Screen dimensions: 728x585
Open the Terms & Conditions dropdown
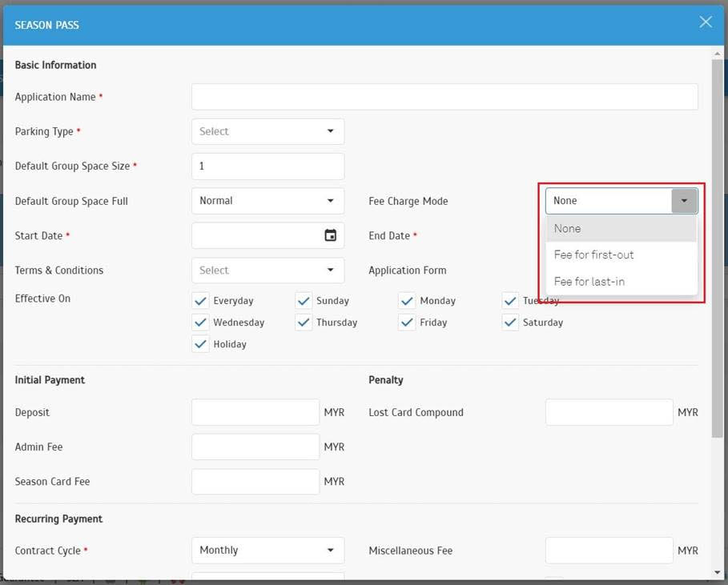[267, 270]
